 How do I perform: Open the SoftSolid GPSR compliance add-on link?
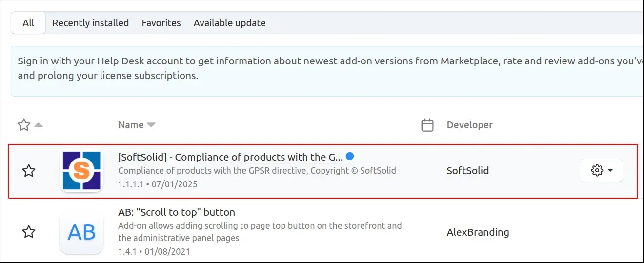click(230, 157)
